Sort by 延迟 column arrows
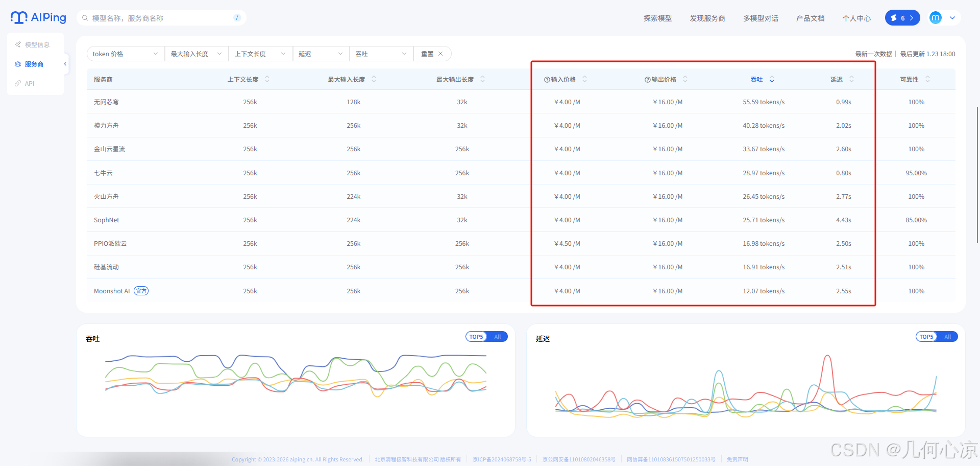Image resolution: width=980 pixels, height=466 pixels. (x=851, y=79)
